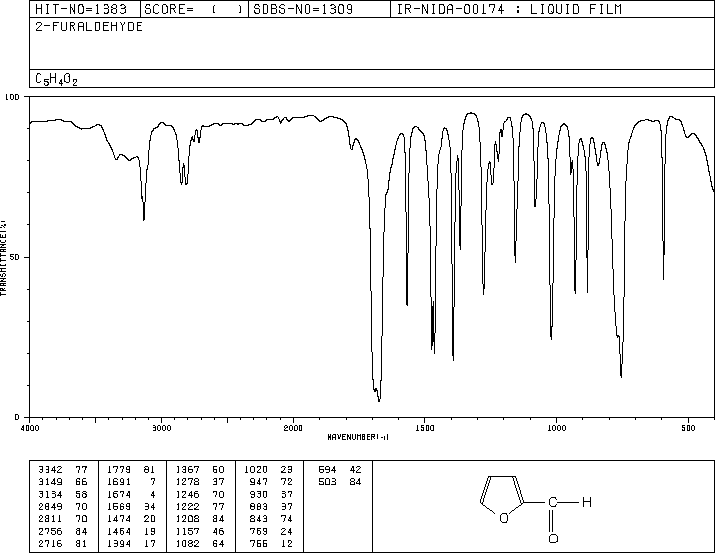This screenshot has height=553, width=715.
Task: Select peak table entry 1082
Action: pos(188,544)
